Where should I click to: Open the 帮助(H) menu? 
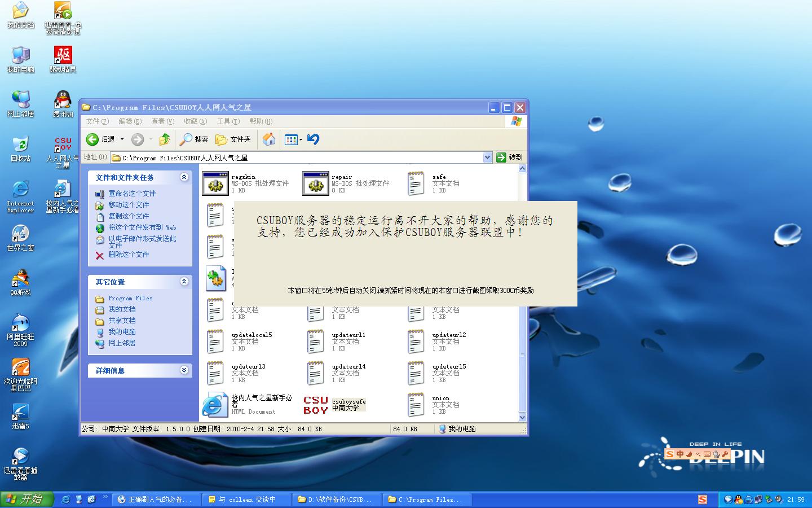[261, 121]
